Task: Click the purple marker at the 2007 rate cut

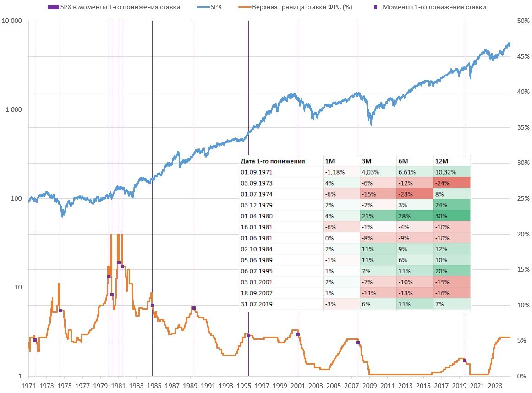Action: click(x=358, y=343)
